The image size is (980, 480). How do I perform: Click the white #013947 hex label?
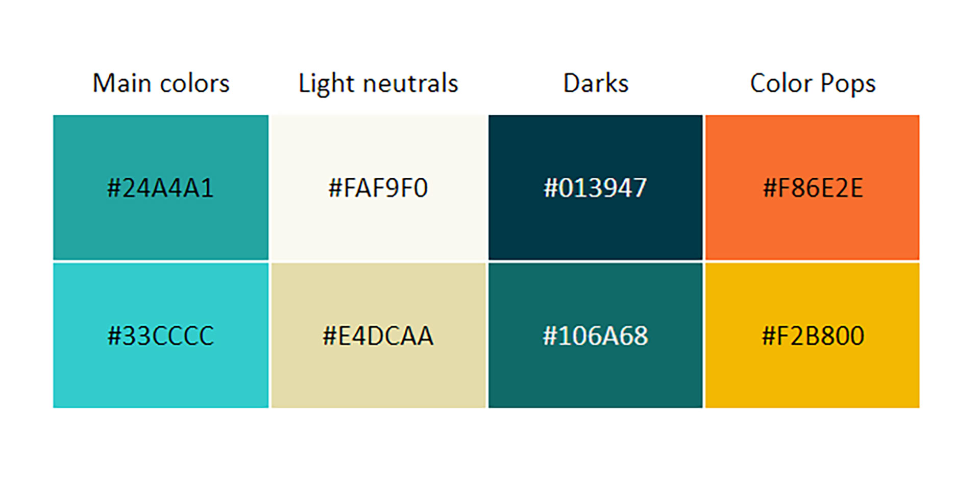(x=595, y=188)
